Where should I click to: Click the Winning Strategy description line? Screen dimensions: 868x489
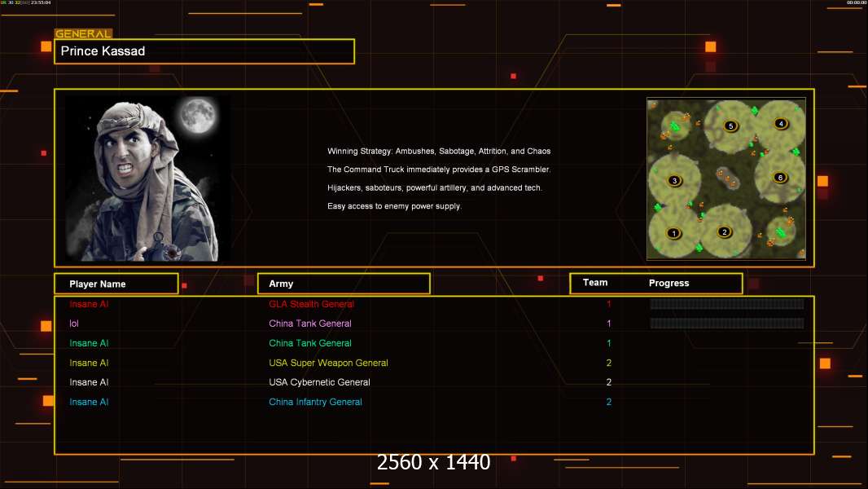(x=438, y=152)
